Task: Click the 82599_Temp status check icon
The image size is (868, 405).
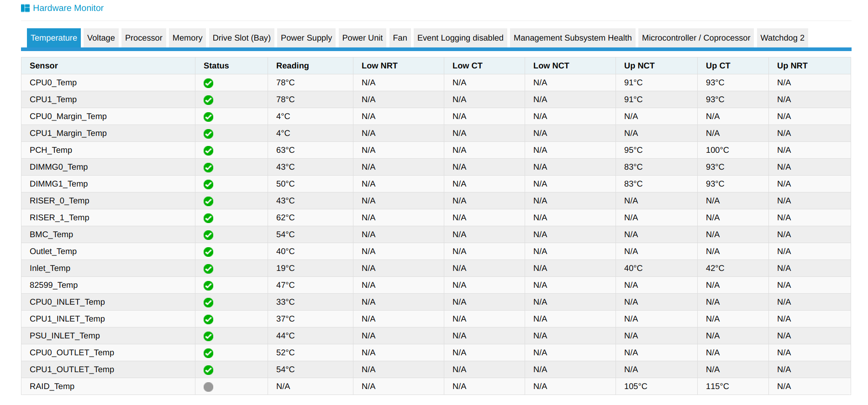Action: pos(208,286)
